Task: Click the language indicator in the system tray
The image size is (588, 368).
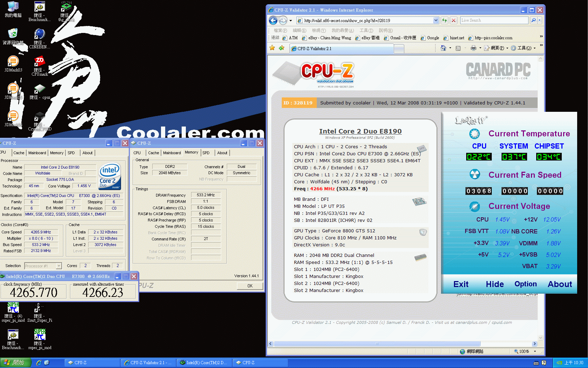Action: click(536, 363)
